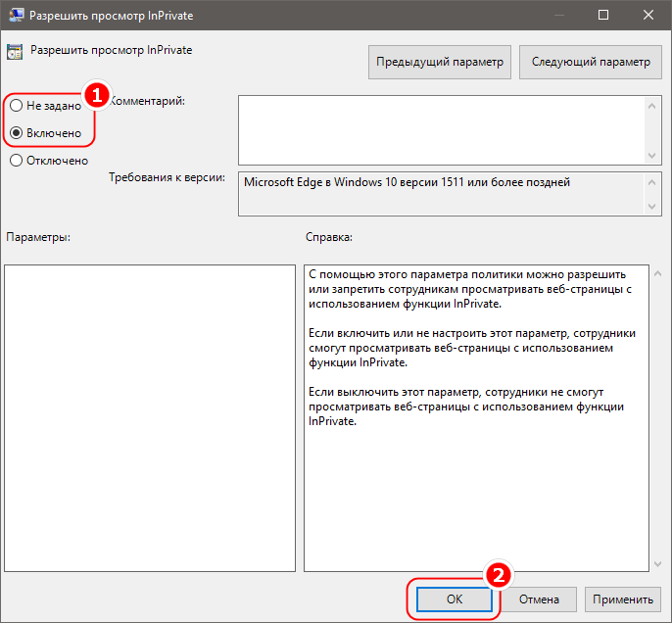Click the help paragraph starting "С помощью этого"
The width and height of the screenshot is (672, 623).
[469, 289]
